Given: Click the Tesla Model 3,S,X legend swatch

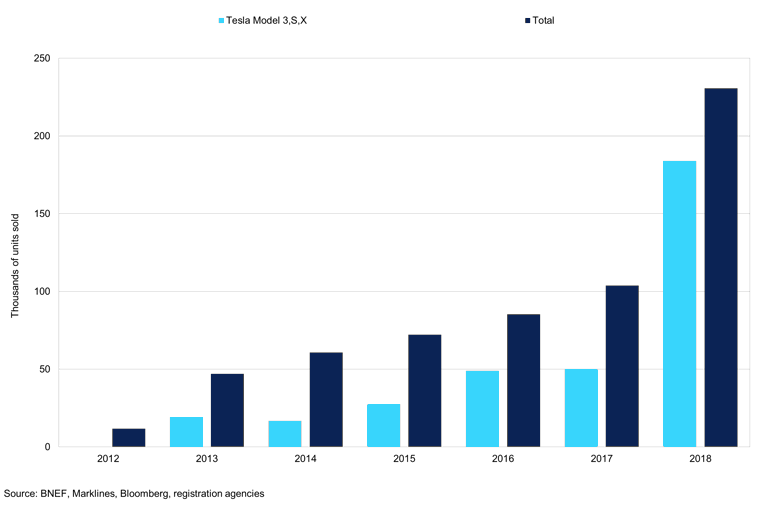Looking at the screenshot, I should coord(221,21).
